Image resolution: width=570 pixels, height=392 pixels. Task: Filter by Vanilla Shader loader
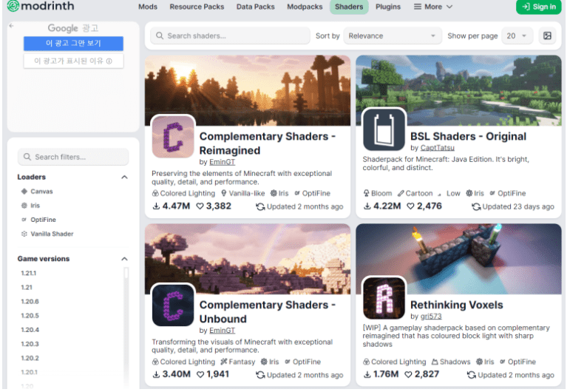click(47, 234)
